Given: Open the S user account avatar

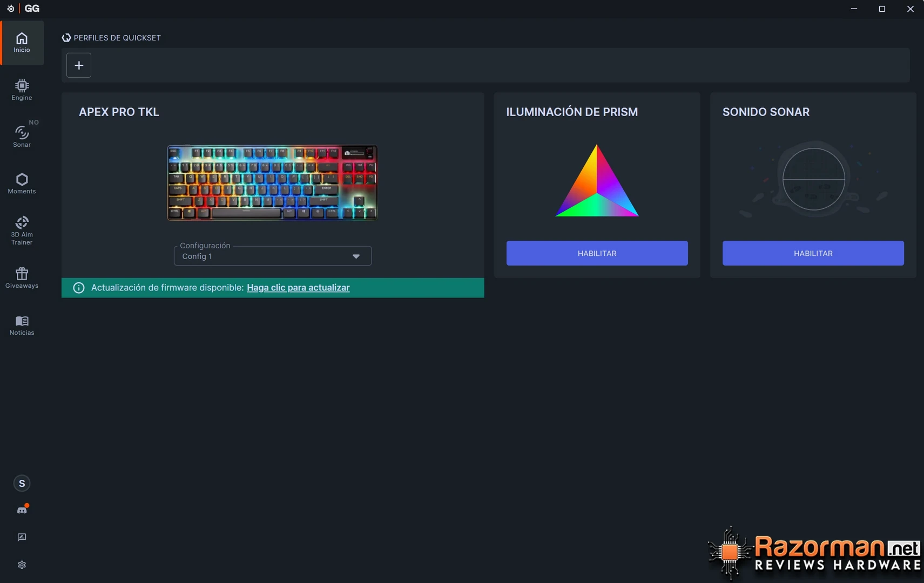Looking at the screenshot, I should [x=22, y=483].
